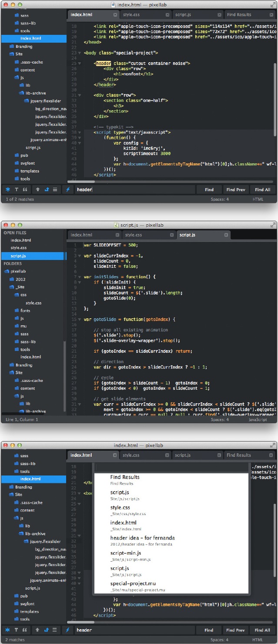
Task: Click Find All in the '2 matches' window
Action: [262, 630]
